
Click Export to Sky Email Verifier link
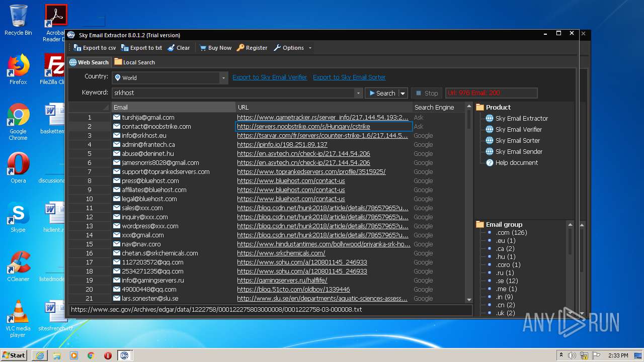pyautogui.click(x=270, y=77)
